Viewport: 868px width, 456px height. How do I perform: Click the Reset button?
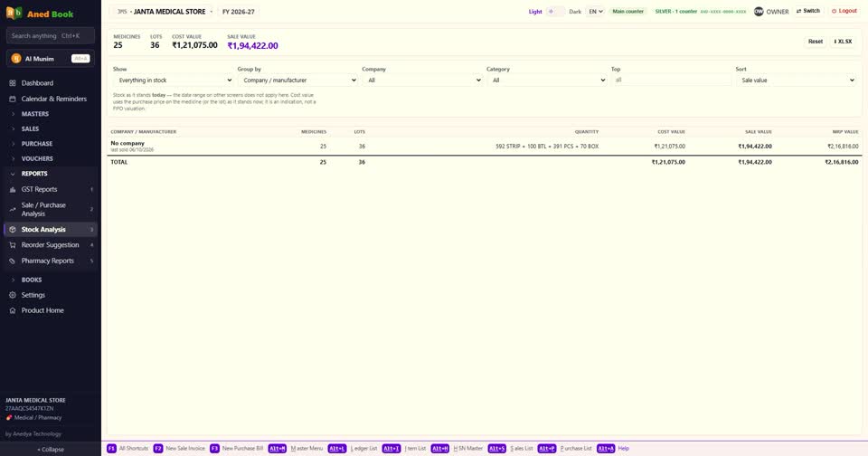815,42
